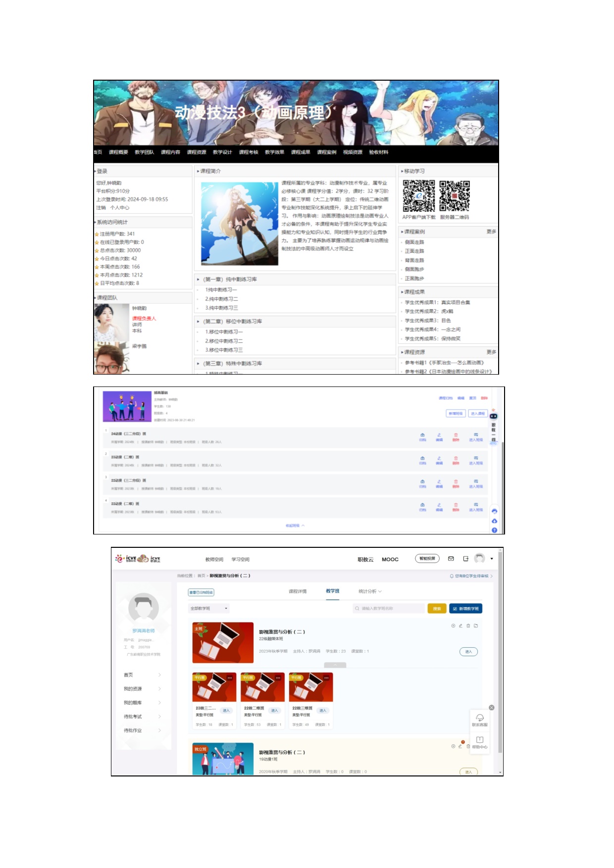Archive the 24动漫(三二分段)班 class
This screenshot has height=868, width=614.
422,437
